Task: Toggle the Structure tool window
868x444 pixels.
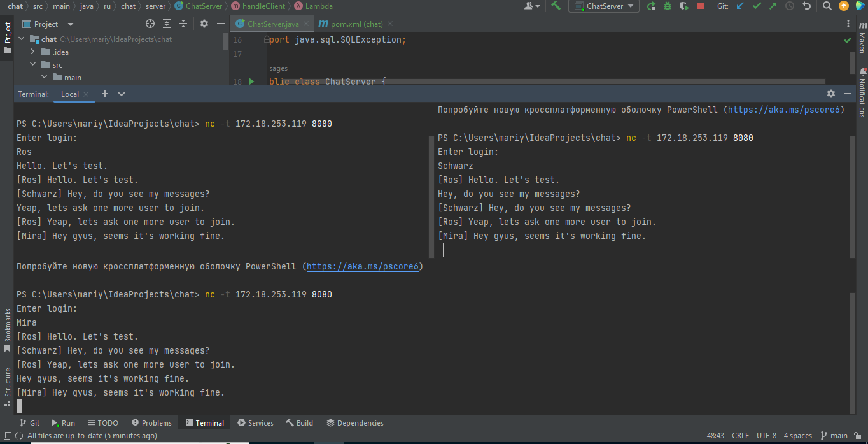Action: tap(6, 381)
